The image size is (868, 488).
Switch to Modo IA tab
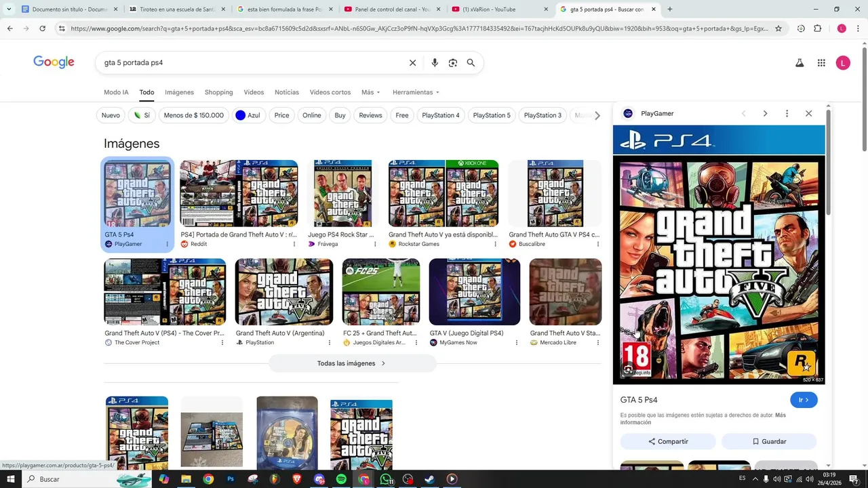click(x=116, y=92)
